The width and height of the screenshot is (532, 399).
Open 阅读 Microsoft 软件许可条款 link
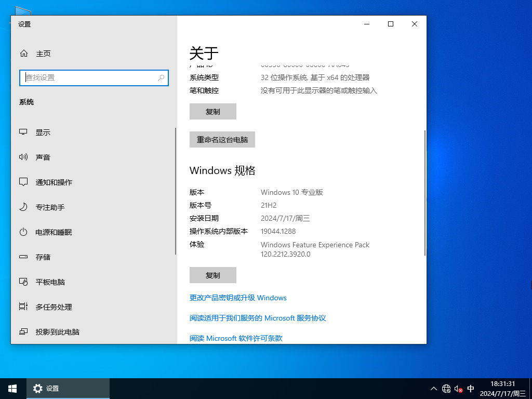(236, 338)
